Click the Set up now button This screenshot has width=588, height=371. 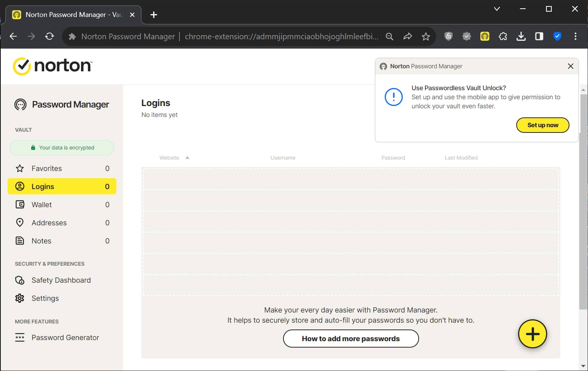(543, 125)
